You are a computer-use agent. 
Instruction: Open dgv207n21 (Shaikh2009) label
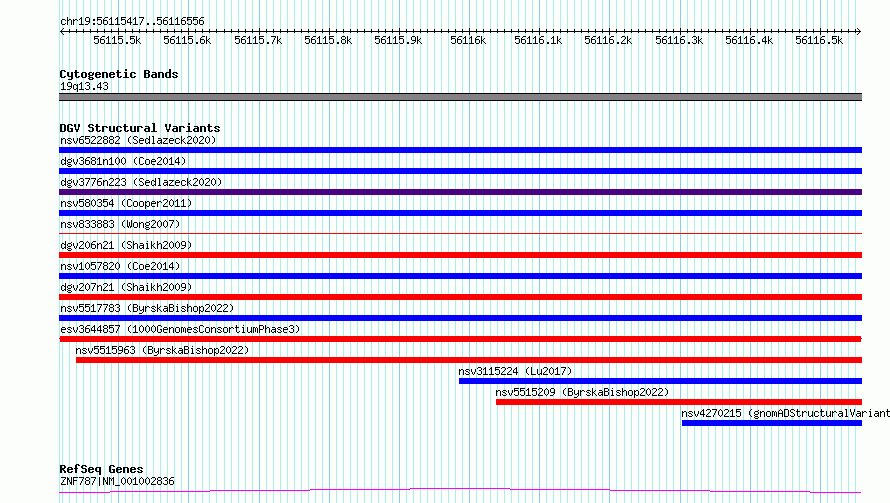click(x=126, y=287)
